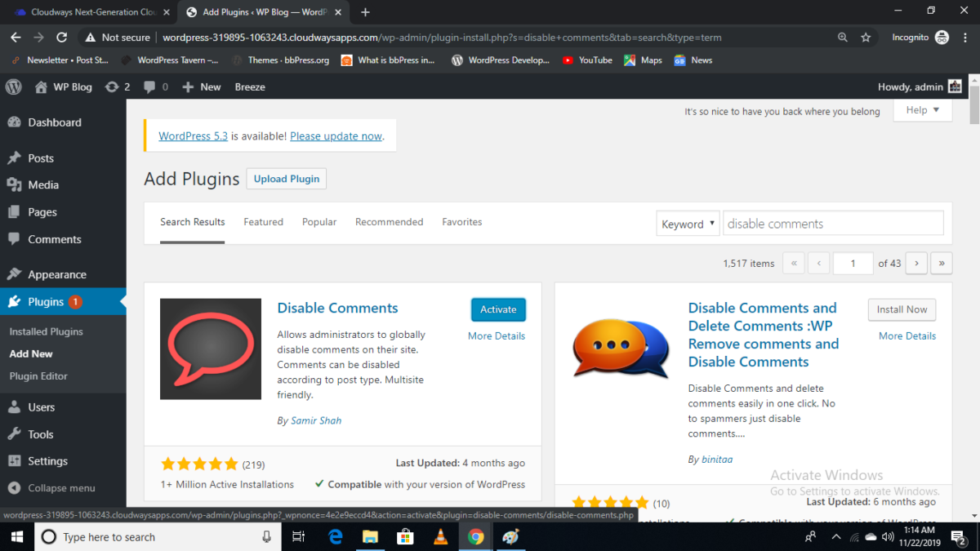Click the Disable Comments and Delete Comments title

[x=764, y=335]
